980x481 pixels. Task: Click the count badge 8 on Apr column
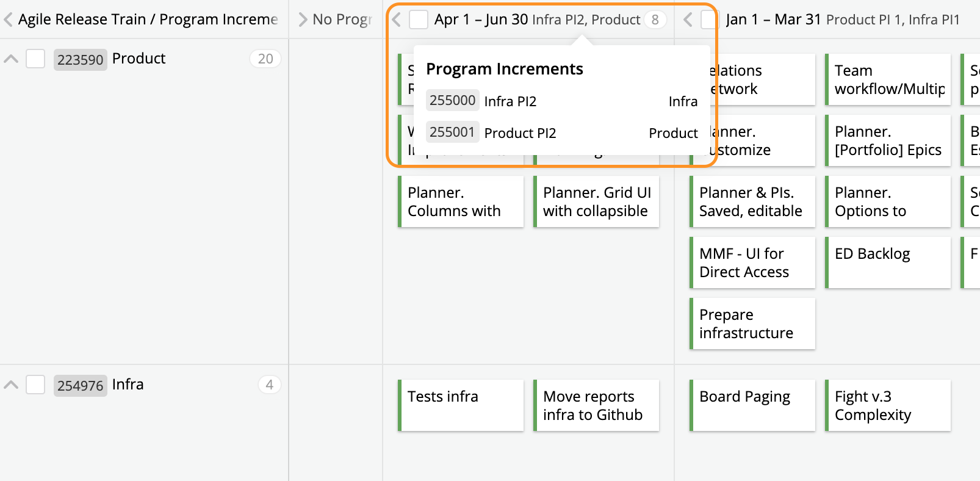point(655,20)
